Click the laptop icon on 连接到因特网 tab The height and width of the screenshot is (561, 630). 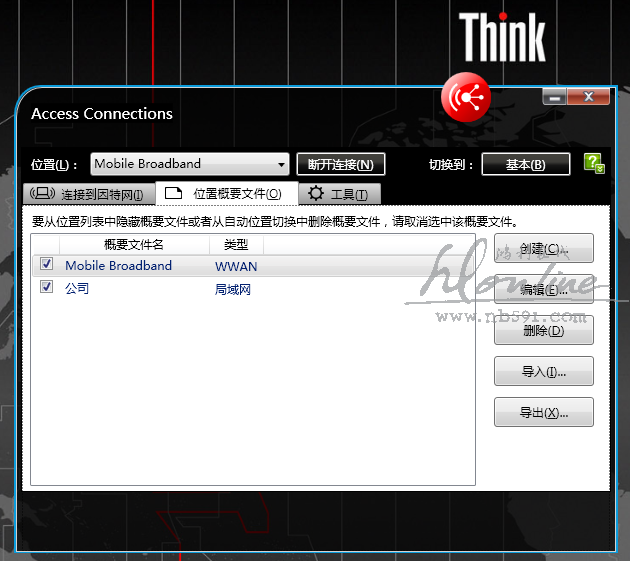click(x=43, y=194)
